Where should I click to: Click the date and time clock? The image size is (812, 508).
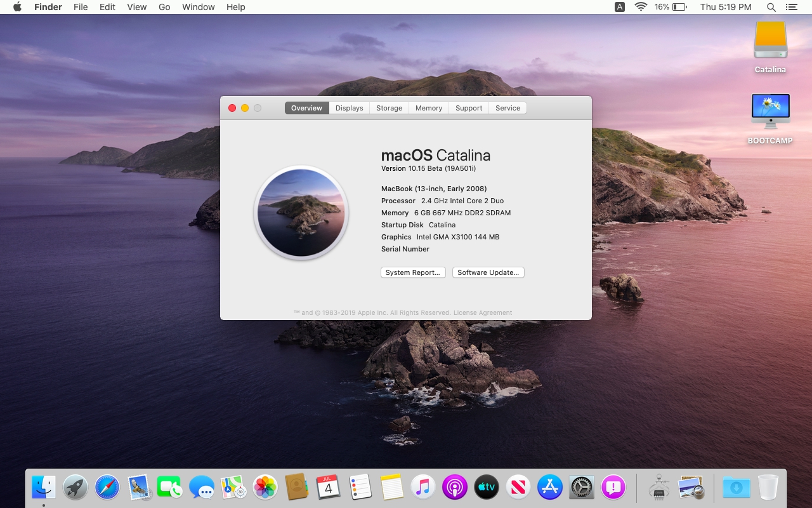click(726, 7)
